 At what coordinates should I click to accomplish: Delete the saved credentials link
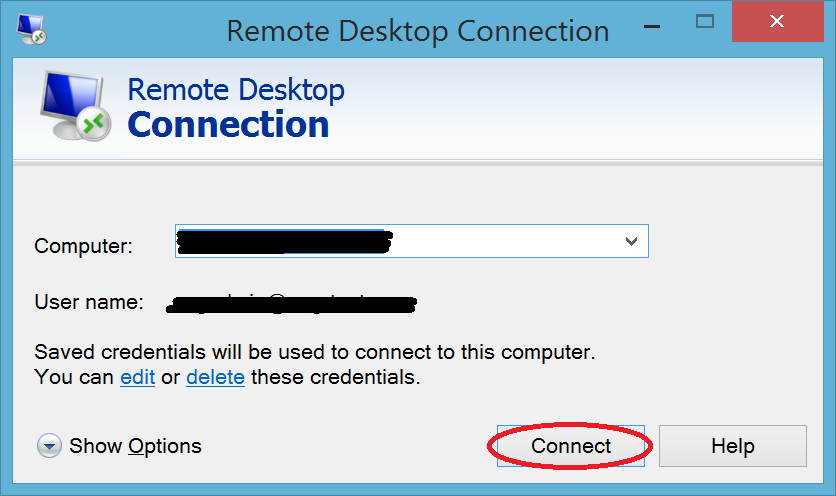(215, 378)
